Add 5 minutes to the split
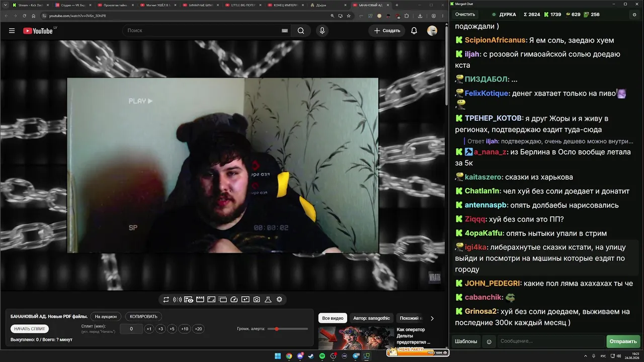The width and height of the screenshot is (644, 362). 172,329
